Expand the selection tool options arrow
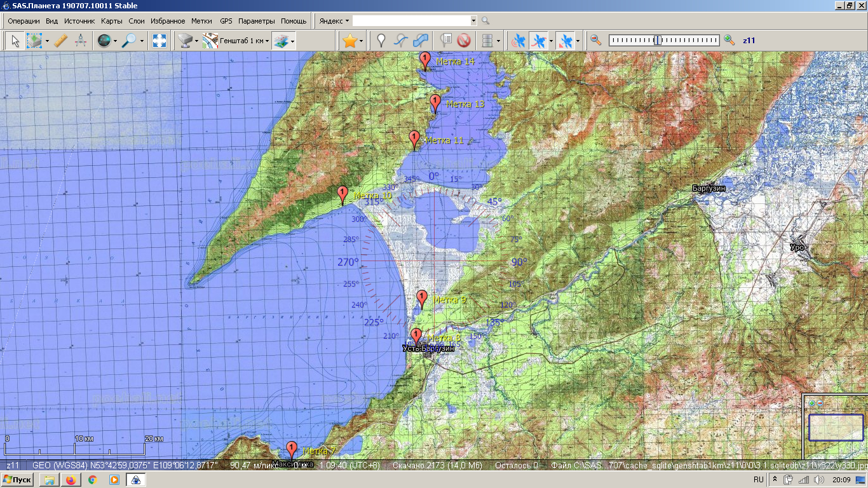 pyautogui.click(x=47, y=41)
